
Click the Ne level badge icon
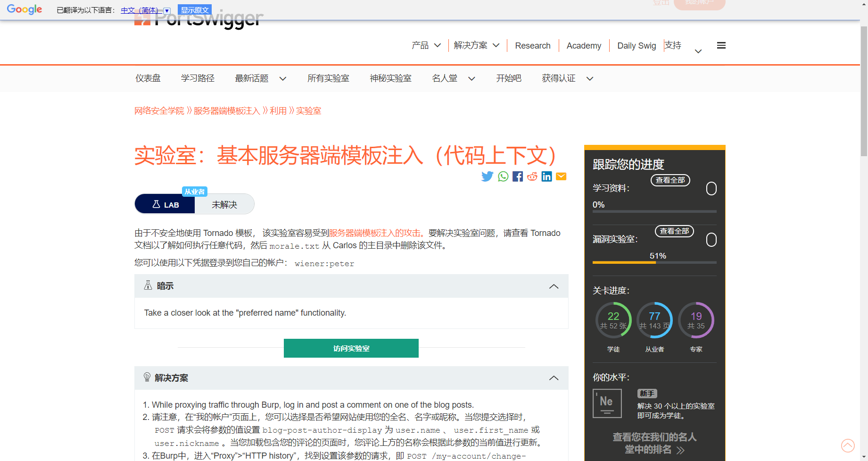pyautogui.click(x=607, y=403)
